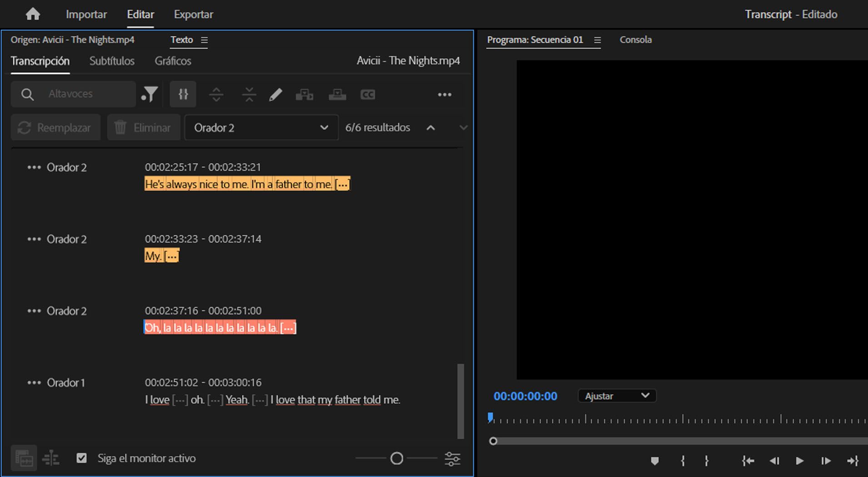Click the transcript view icon at bottom left

click(24, 458)
